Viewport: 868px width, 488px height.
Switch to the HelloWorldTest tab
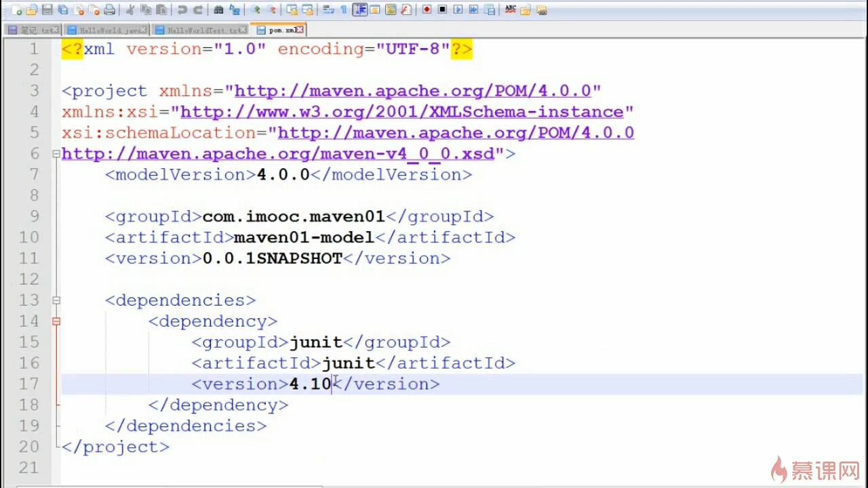click(x=199, y=30)
